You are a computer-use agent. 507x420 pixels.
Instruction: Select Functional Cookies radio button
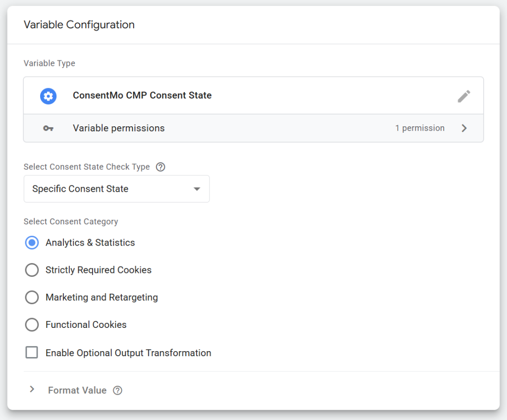(x=32, y=324)
